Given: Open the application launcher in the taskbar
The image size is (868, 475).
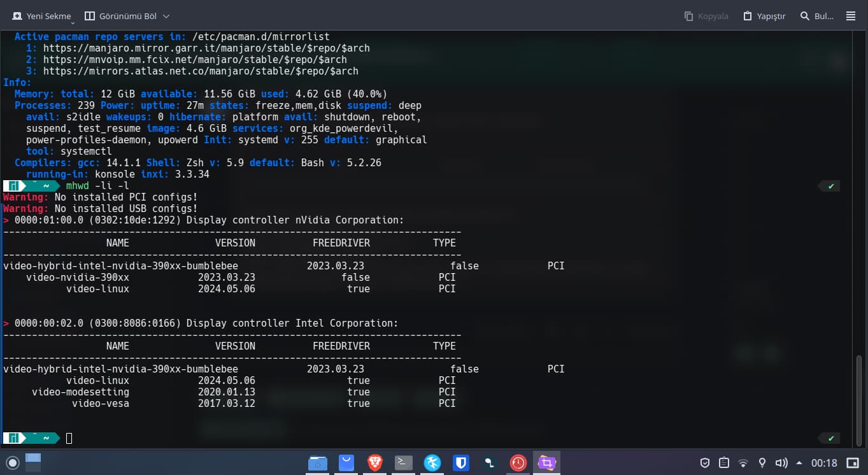Looking at the screenshot, I should (12, 462).
